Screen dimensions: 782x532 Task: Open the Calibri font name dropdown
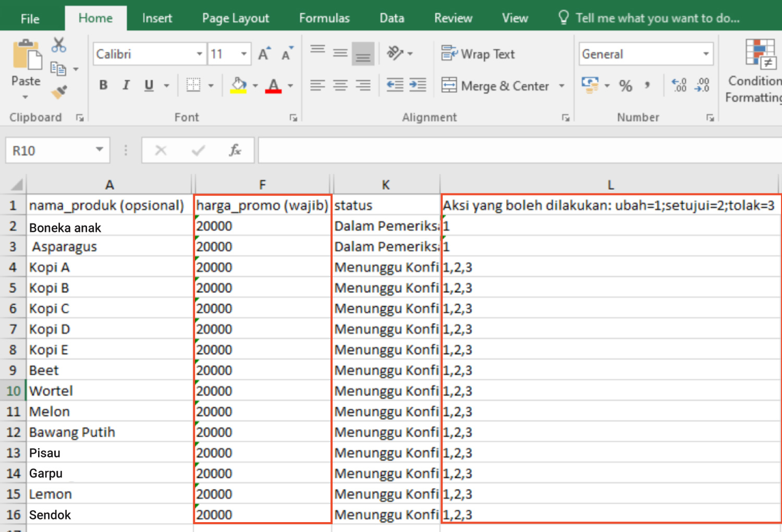click(199, 54)
